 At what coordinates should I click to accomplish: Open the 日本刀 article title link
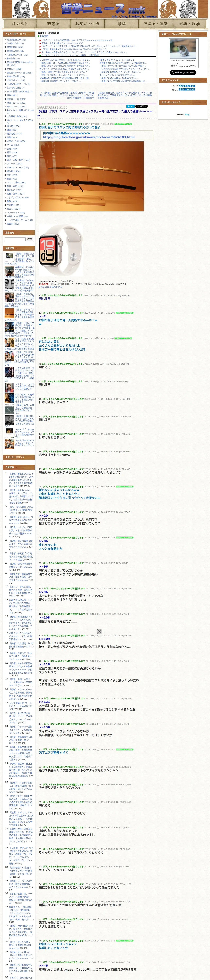click(x=95, y=113)
